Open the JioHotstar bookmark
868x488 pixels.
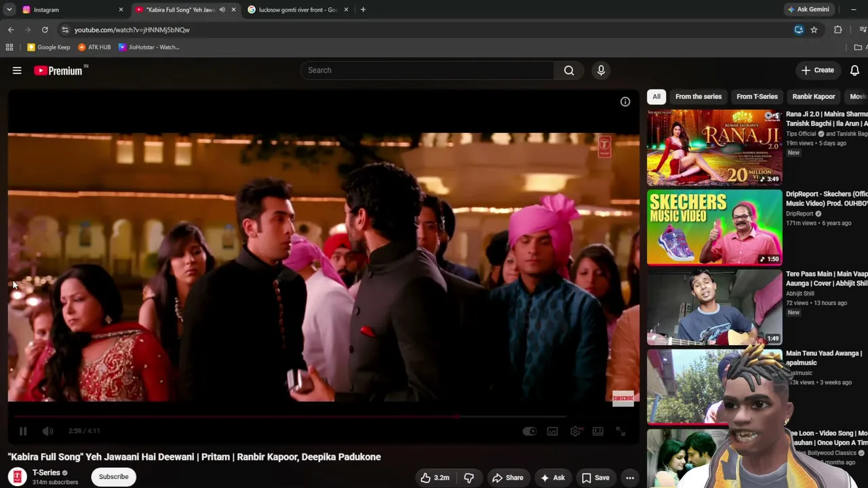[x=149, y=47]
